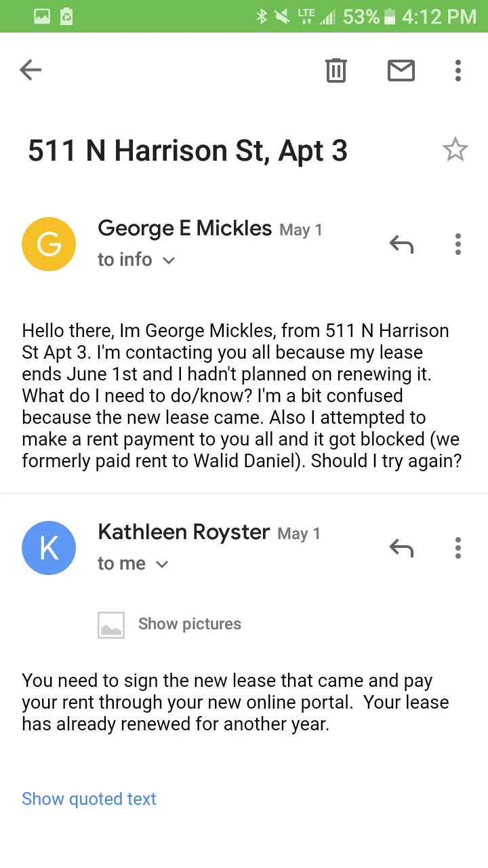Tap Kathleen's blue K avatar
This screenshot has height=868, width=488.
49,548
